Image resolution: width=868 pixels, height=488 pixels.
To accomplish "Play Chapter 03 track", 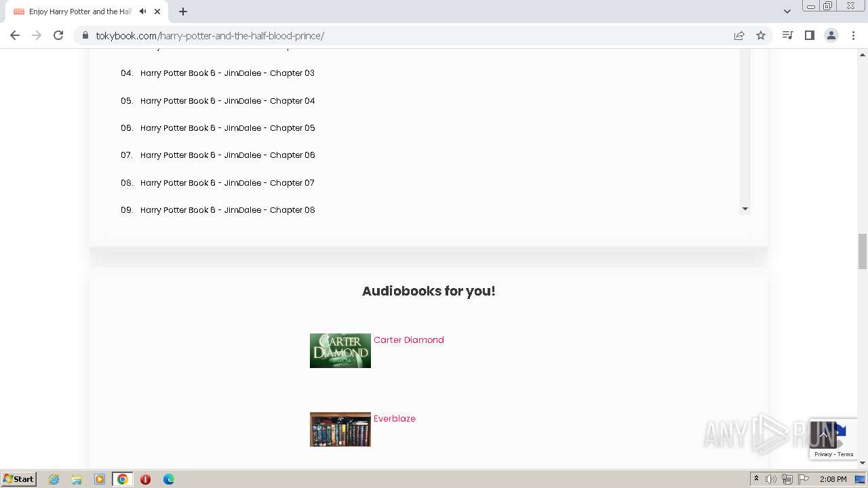I will (227, 73).
